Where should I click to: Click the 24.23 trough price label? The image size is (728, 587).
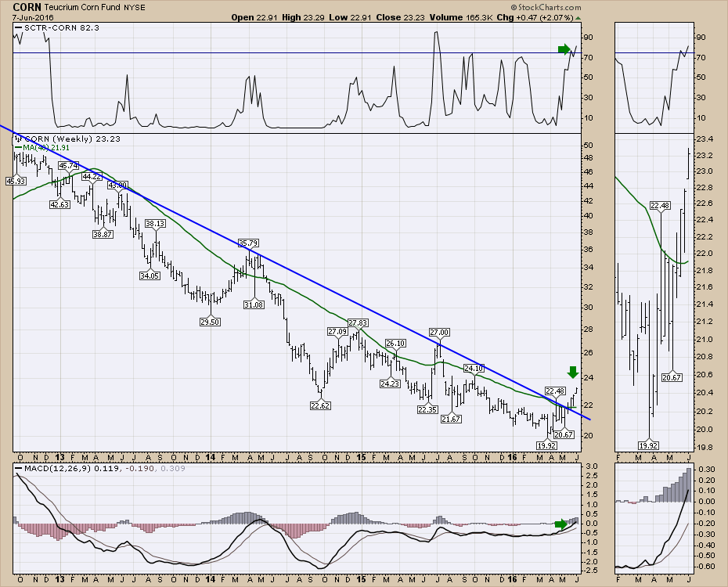[x=390, y=384]
